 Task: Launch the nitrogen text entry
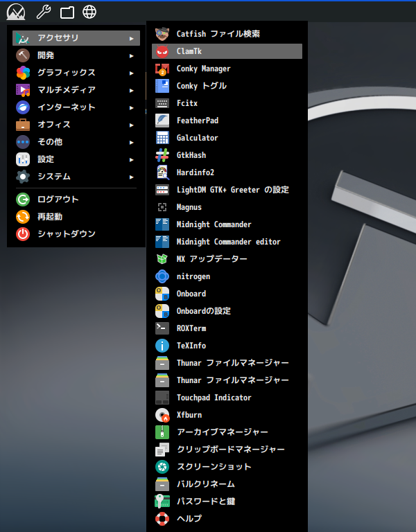[x=193, y=277]
